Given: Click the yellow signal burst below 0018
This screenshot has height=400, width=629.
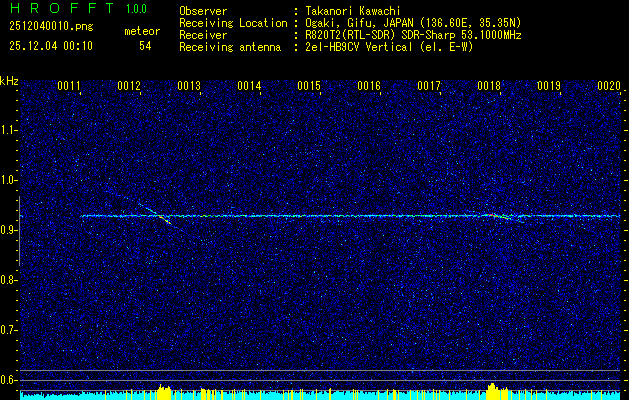Looking at the screenshot, I should point(497,391).
